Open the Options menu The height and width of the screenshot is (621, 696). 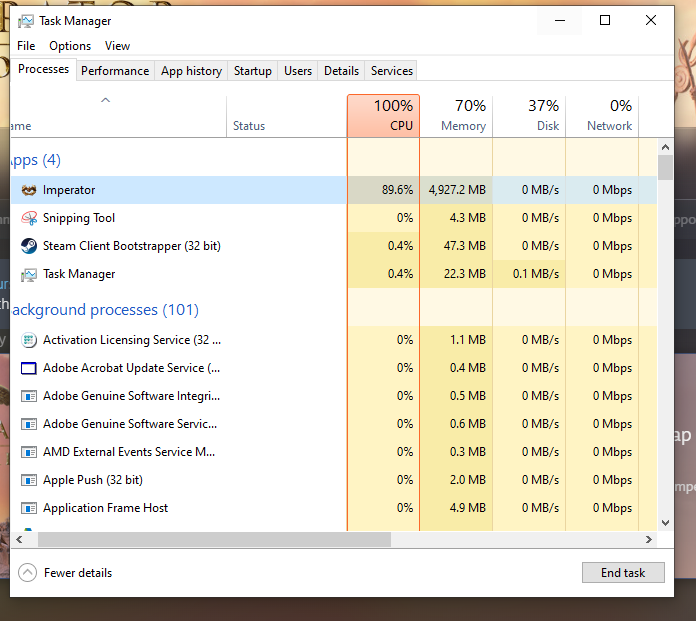coord(70,46)
